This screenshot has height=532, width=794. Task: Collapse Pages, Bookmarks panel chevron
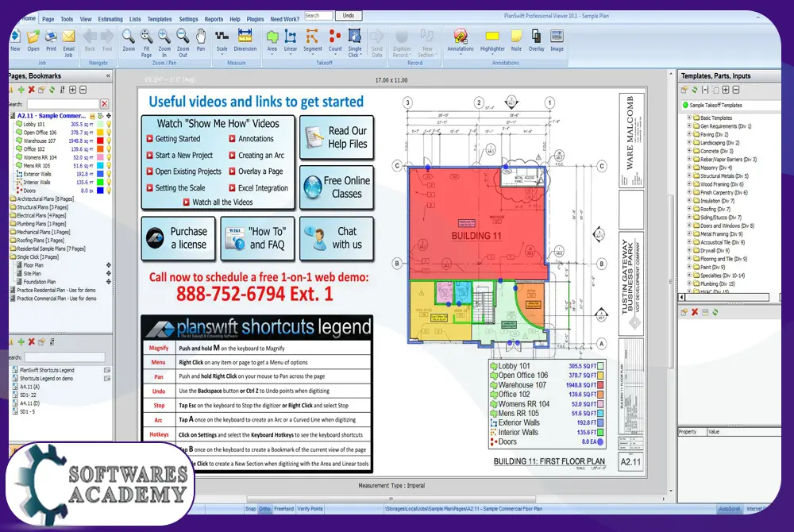click(108, 76)
